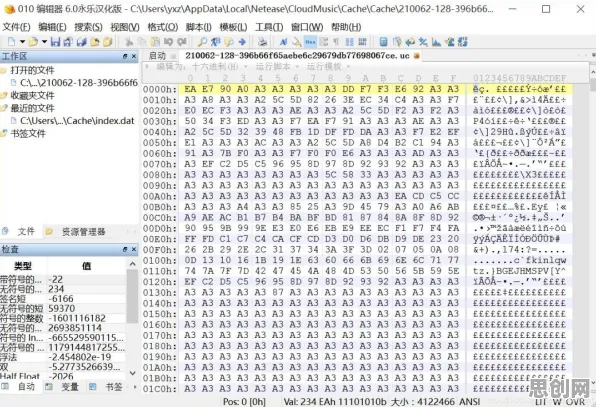The image size is (596, 407).
Task: Switch to the 变量 inspector tab
Action: point(63,387)
